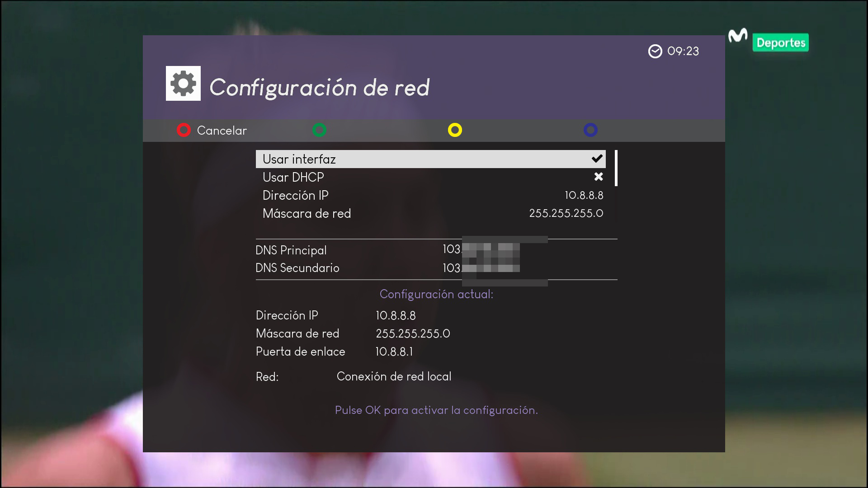
Task: Click the green circle button
Action: (x=319, y=130)
